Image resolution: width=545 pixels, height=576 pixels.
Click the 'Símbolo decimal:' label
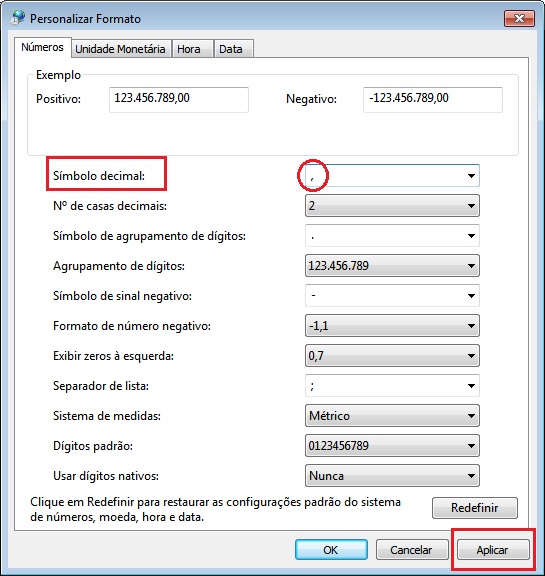[99, 176]
